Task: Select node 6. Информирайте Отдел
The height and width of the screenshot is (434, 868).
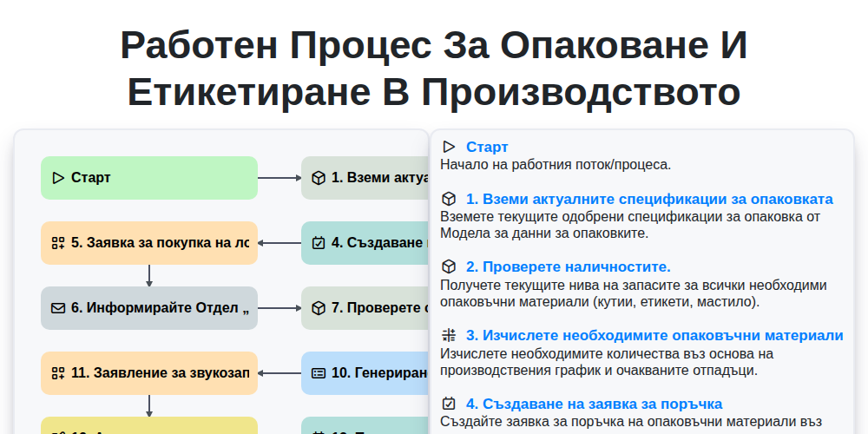Action: tap(149, 308)
